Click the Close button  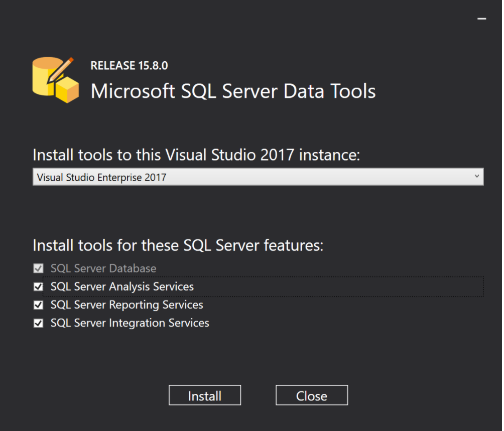click(x=311, y=395)
